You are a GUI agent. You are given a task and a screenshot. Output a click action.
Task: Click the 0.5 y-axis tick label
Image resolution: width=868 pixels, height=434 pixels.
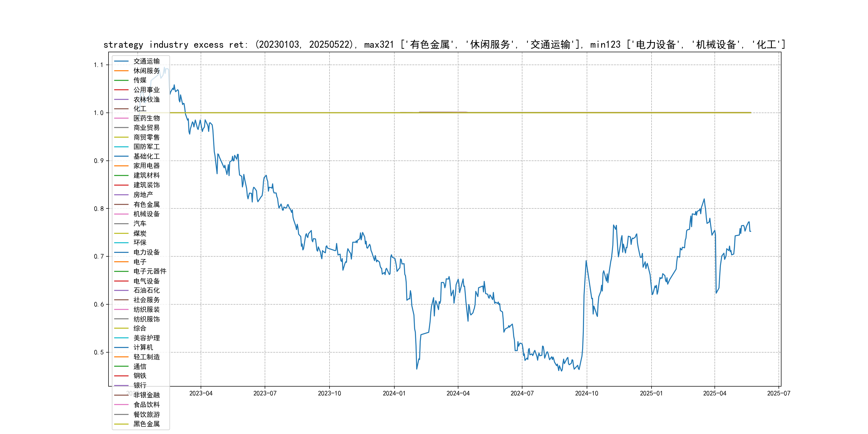99,353
